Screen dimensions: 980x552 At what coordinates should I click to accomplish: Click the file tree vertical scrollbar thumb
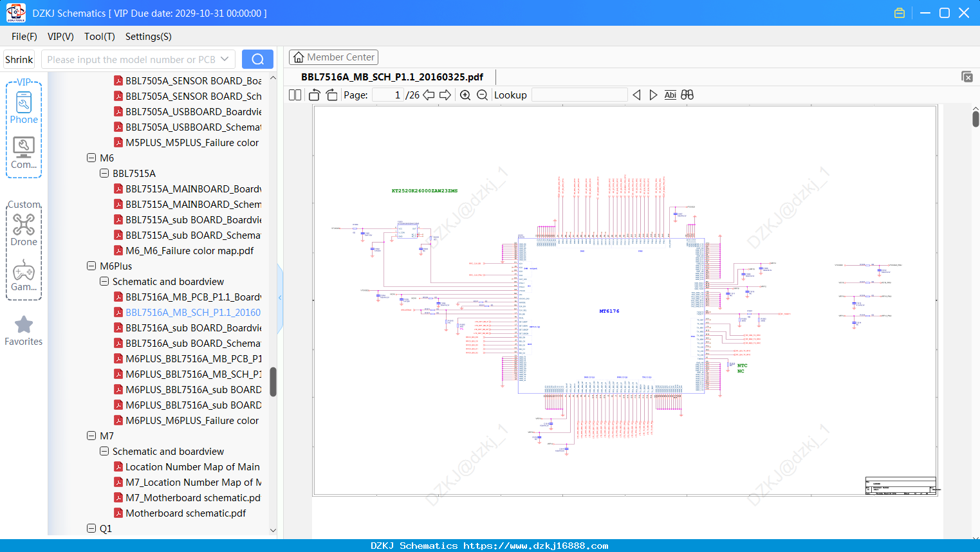point(273,382)
